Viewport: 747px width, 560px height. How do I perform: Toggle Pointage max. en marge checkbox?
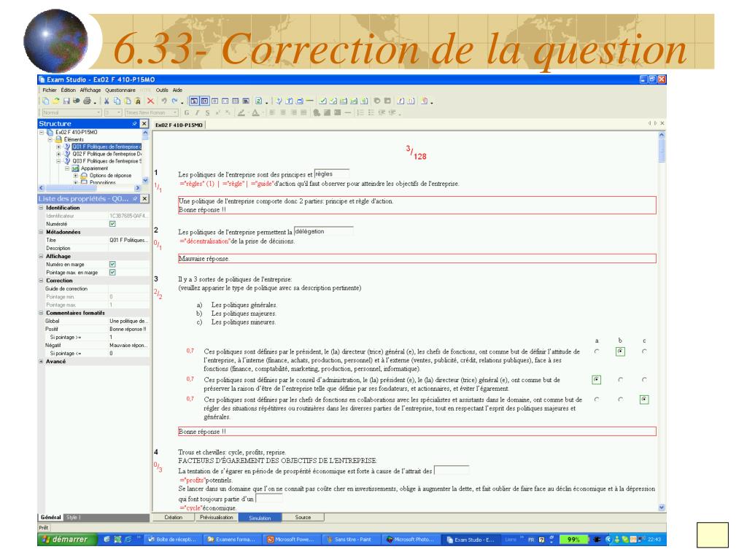[x=112, y=273]
